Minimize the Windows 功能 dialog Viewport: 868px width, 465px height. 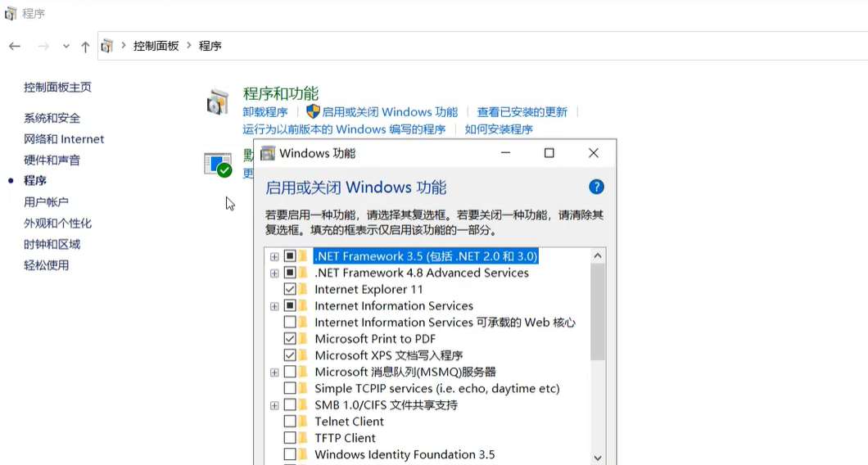click(505, 153)
